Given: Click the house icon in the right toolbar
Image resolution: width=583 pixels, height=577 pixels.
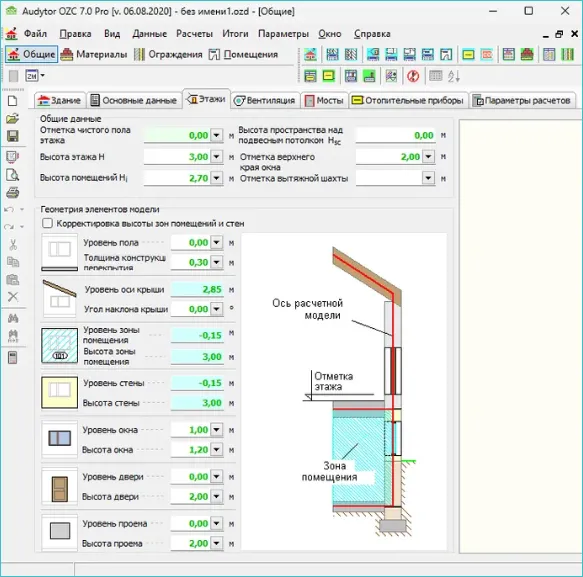Looking at the screenshot, I should pos(310,54).
